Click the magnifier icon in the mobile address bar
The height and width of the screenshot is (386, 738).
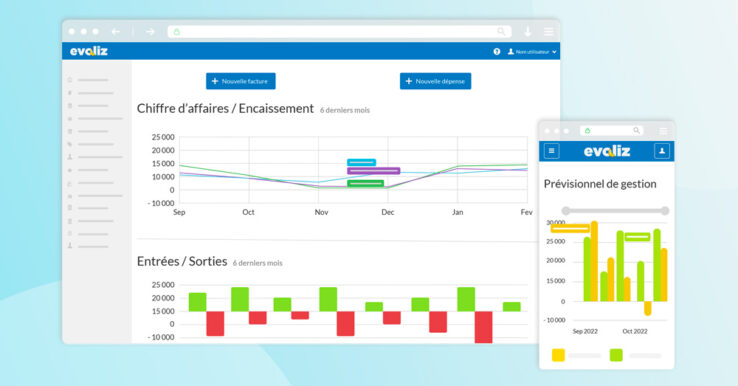coord(636,130)
